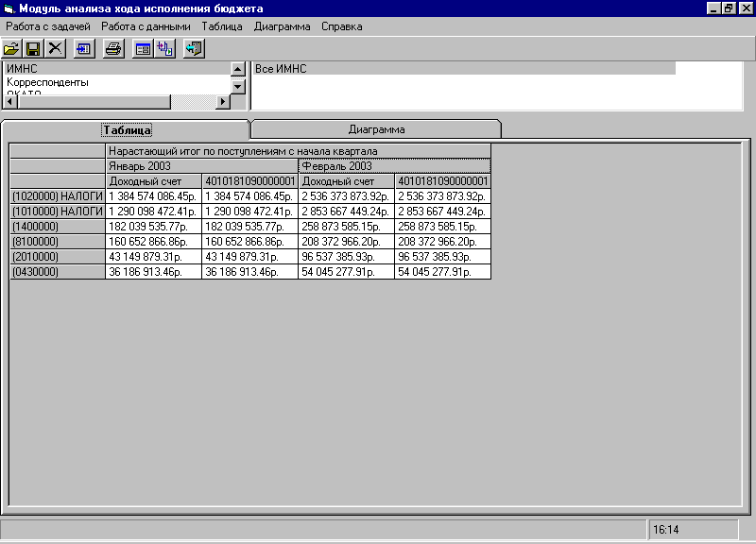Click Доходный счет header under Февраль 2003
The height and width of the screenshot is (544, 756).
click(346, 181)
